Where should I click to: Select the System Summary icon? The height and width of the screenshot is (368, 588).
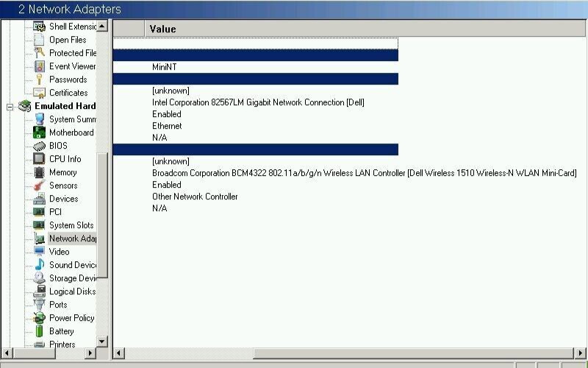pyautogui.click(x=39, y=119)
